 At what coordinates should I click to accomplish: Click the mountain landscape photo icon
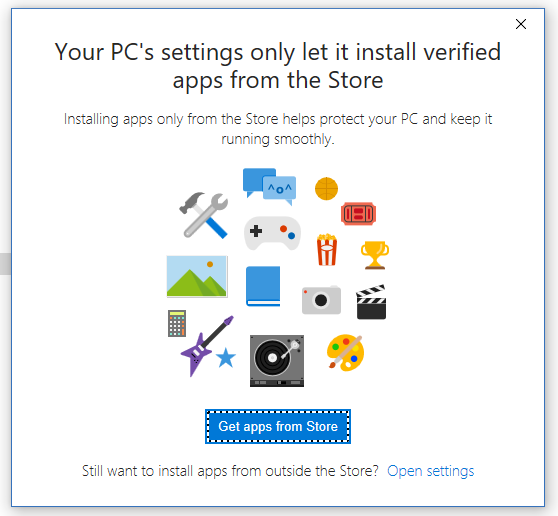click(x=197, y=276)
